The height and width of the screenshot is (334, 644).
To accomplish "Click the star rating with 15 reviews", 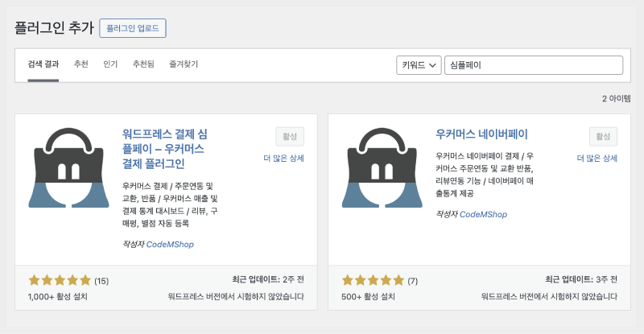I will tap(60, 281).
